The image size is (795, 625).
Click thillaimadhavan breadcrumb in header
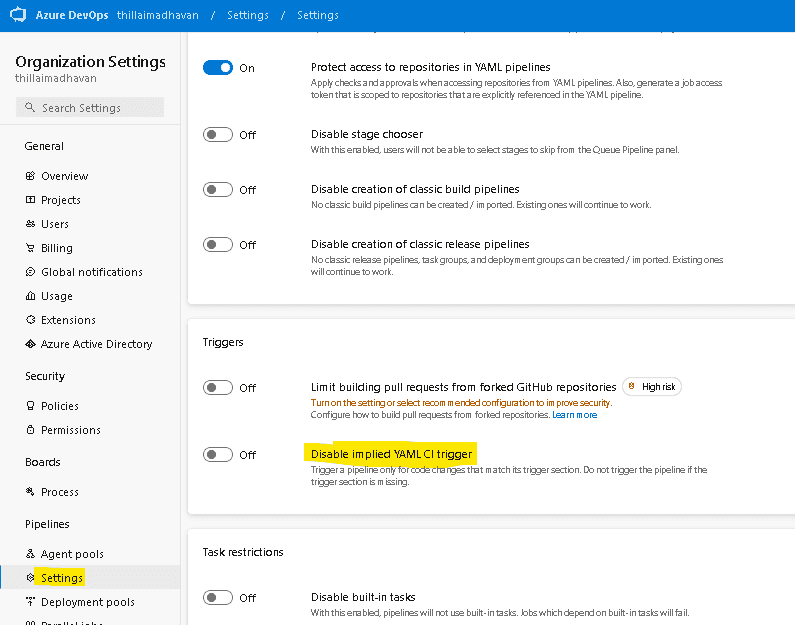[158, 15]
